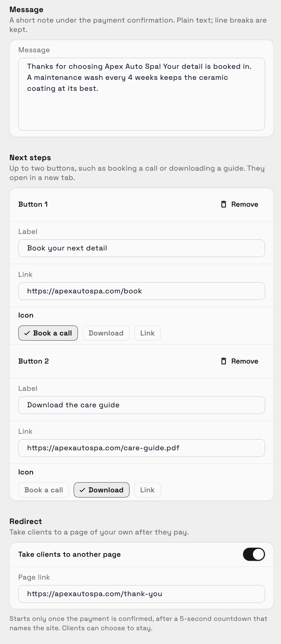Click the 'Button 1' title text
The image size is (281, 644).
click(33, 204)
